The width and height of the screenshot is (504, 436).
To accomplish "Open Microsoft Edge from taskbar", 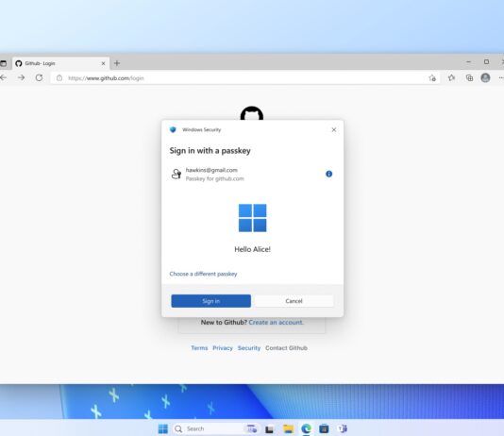I will [x=307, y=428].
